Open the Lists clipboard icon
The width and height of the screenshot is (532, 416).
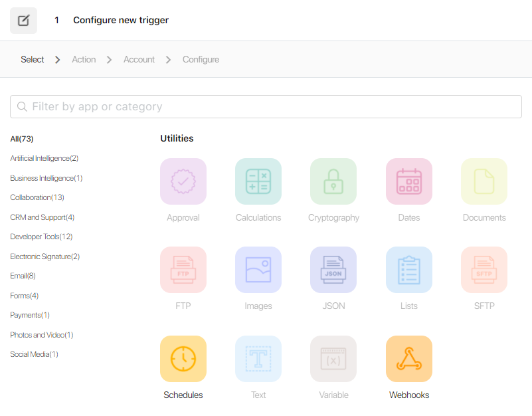pyautogui.click(x=409, y=270)
